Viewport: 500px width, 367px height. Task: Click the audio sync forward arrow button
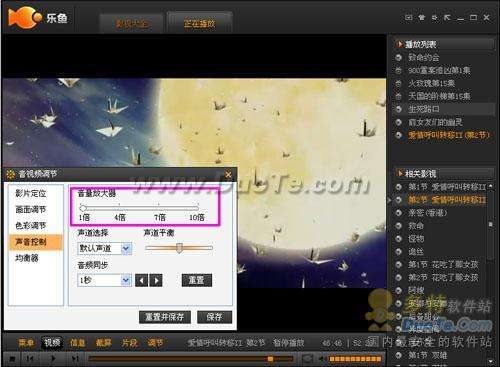pos(156,280)
